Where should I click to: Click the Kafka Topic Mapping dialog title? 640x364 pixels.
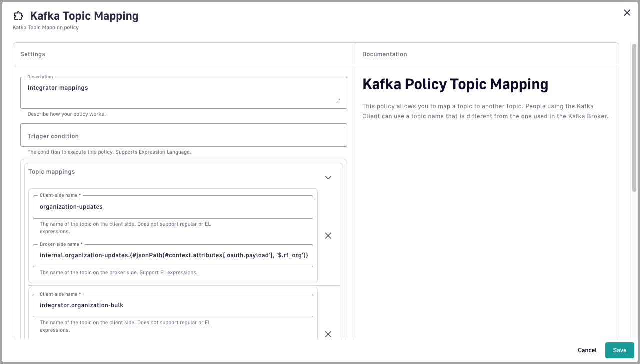(x=84, y=16)
